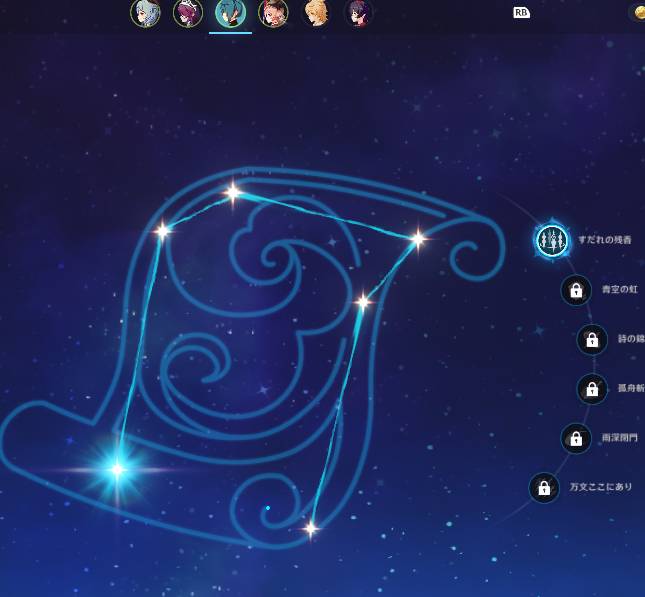This screenshot has height=597, width=645.
Task: Click the star at the scroll's right curl
Action: pos(418,239)
